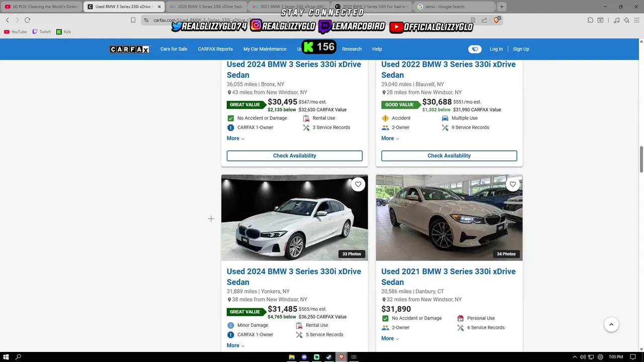
Task: Check Availability for the Blauvelt 2022 BMW
Action: [x=449, y=156]
